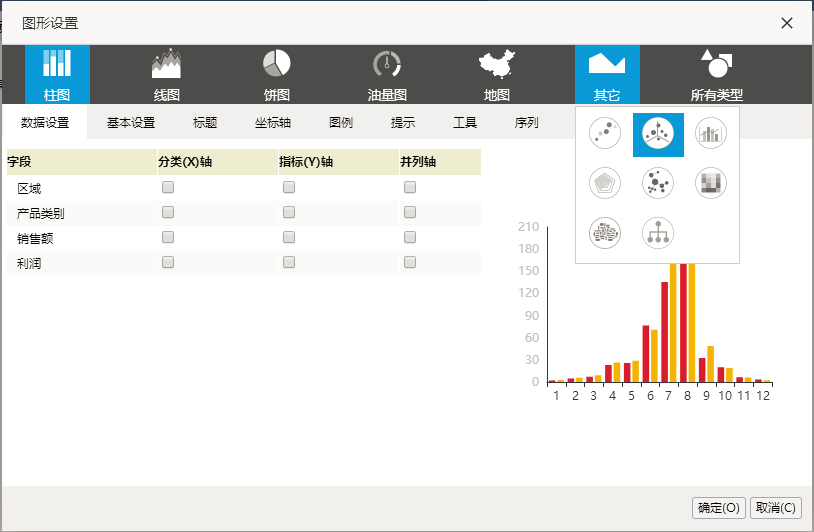This screenshot has width=814, height=532.
Task: Check 销售额 for 并列轴
Action: tap(410, 237)
